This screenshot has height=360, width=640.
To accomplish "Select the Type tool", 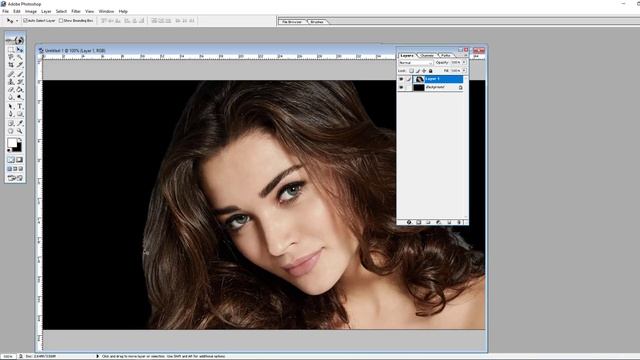I will (x=20, y=107).
